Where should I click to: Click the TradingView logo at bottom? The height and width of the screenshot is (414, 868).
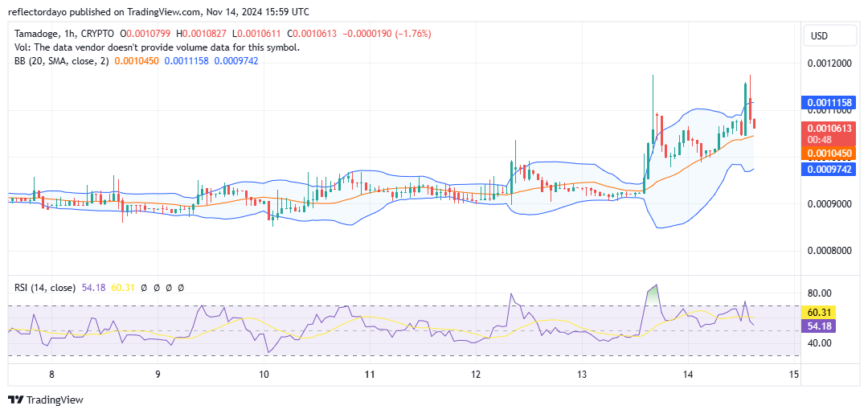pyautogui.click(x=45, y=400)
